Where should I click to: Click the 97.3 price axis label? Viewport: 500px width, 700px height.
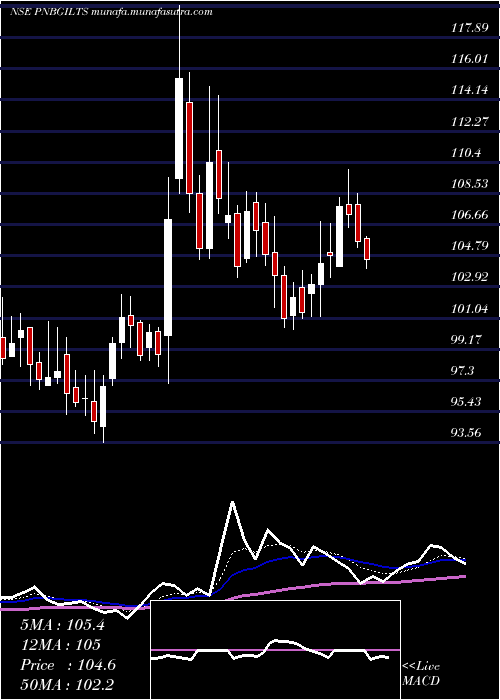(x=464, y=371)
